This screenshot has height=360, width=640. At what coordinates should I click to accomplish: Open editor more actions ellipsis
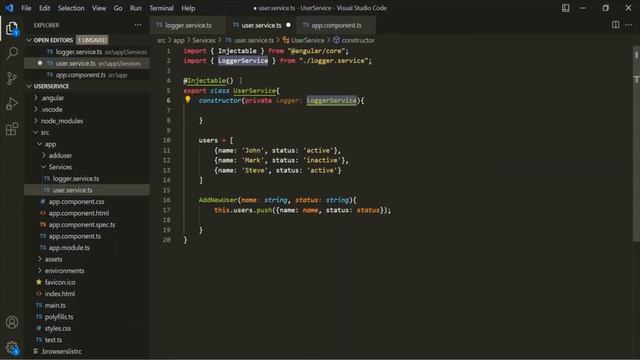629,25
